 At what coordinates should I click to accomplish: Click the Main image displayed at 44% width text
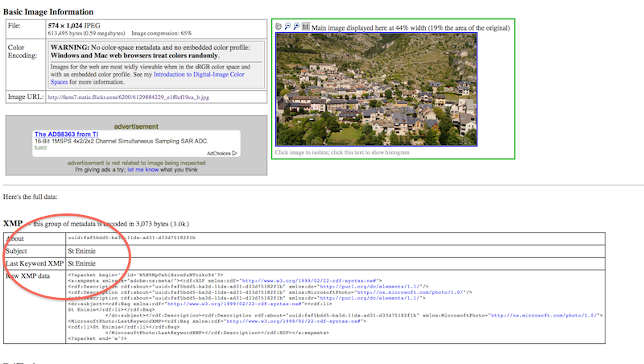(x=411, y=27)
